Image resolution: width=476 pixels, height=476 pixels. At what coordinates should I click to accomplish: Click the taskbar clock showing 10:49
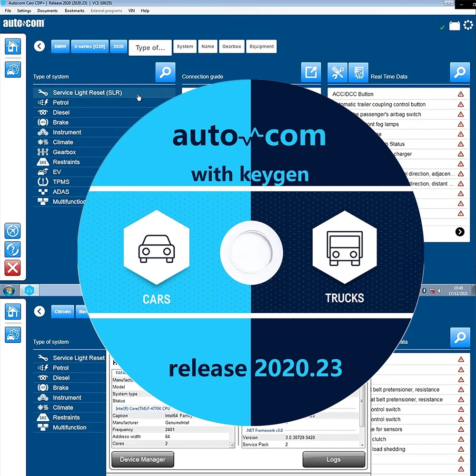click(x=458, y=290)
